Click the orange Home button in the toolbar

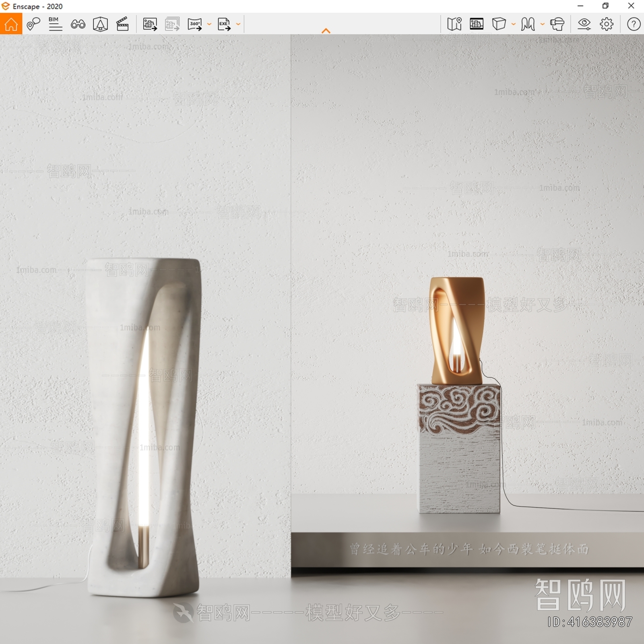click(x=11, y=24)
